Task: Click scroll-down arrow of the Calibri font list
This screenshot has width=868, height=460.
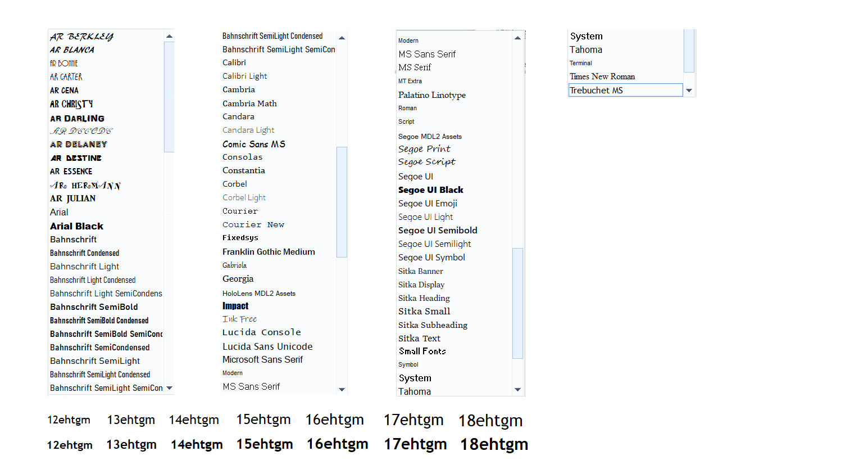Action: click(x=342, y=389)
